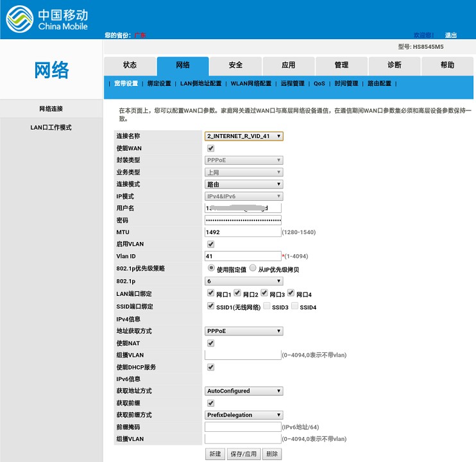Open 远程管理 submenu

[x=293, y=83]
